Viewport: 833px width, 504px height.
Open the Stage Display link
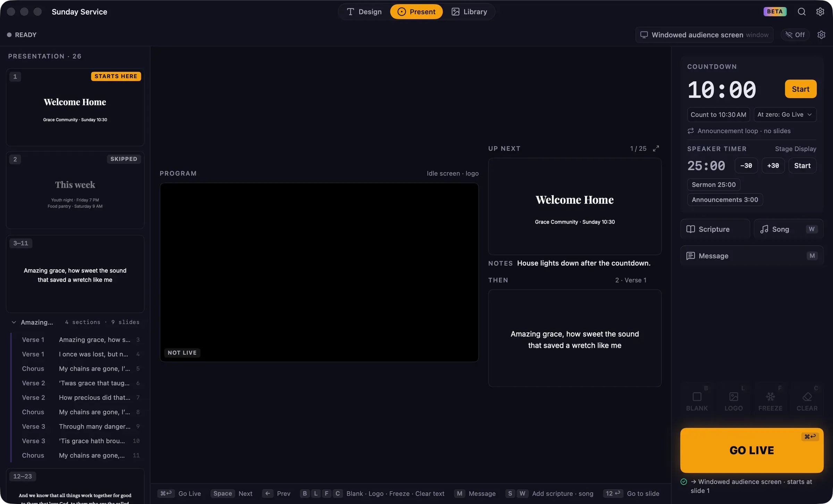coord(796,149)
